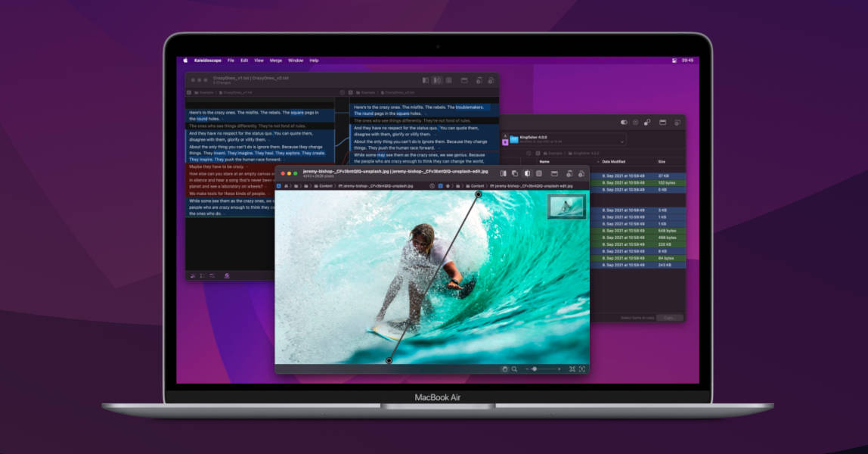The width and height of the screenshot is (868, 454).
Task: Toggle the switch in folder window toolbar
Action: (624, 123)
